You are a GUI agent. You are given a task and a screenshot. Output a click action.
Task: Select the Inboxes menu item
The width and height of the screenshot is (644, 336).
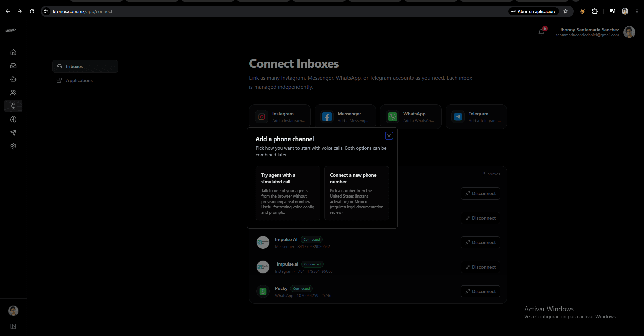tap(85, 66)
